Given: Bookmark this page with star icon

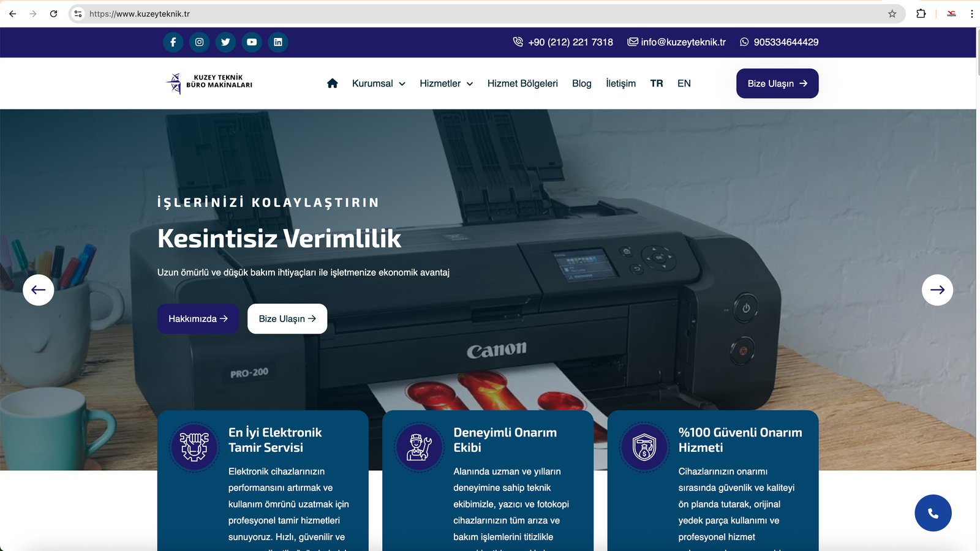Looking at the screenshot, I should 892,13.
